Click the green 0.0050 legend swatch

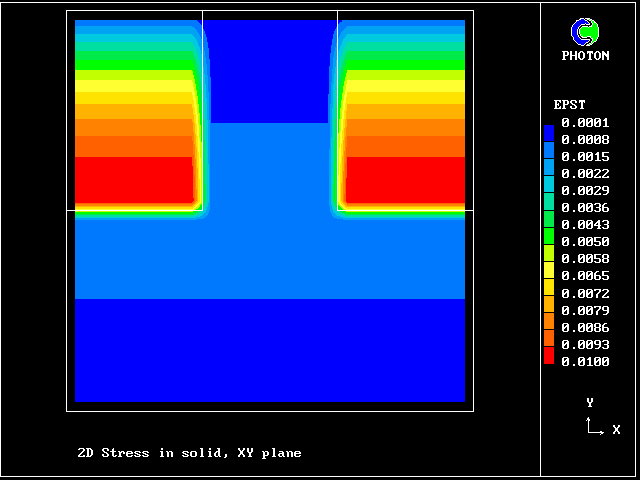tap(548, 242)
